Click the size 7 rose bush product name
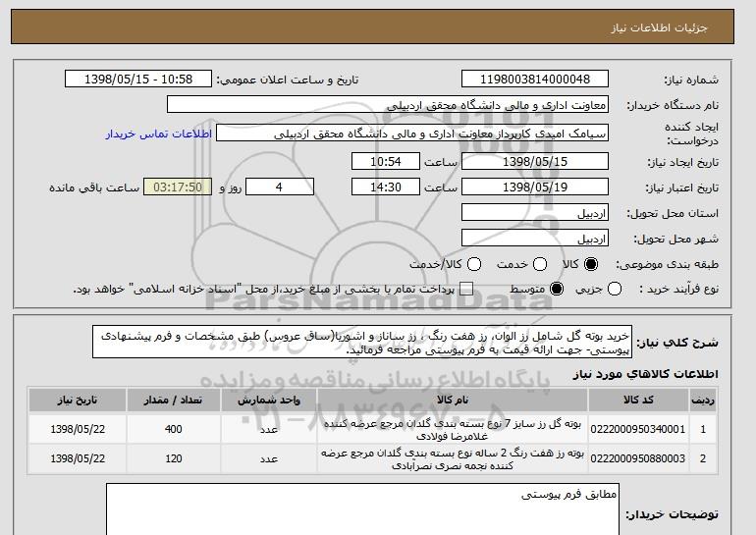 (x=453, y=429)
